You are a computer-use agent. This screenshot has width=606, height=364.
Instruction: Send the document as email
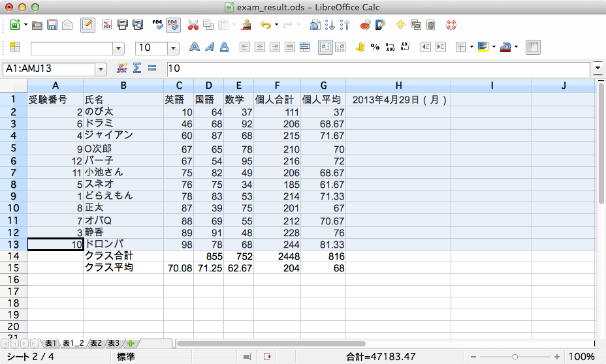pyautogui.click(x=67, y=25)
